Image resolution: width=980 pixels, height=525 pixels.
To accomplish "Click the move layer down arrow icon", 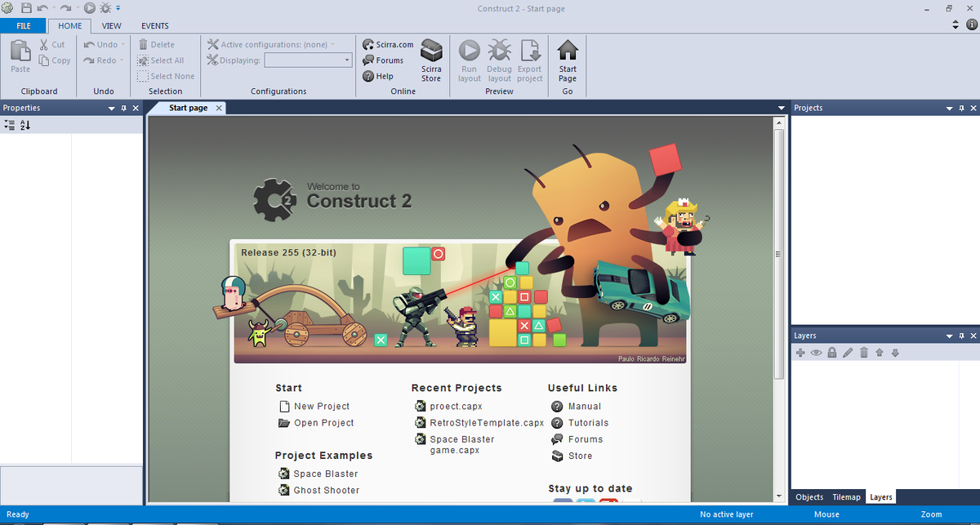I will click(x=895, y=353).
